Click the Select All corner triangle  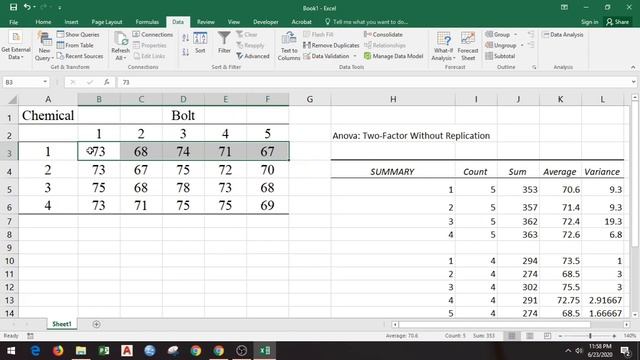coord(12,99)
